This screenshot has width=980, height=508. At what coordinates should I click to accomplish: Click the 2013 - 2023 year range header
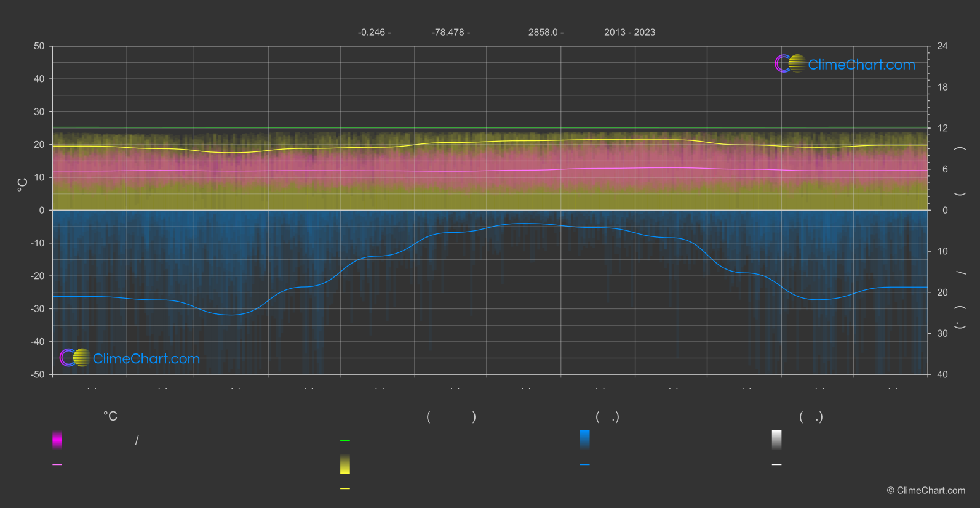tap(629, 33)
